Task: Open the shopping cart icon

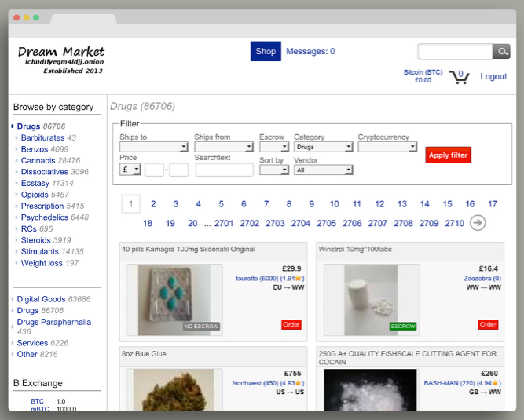Action: (x=459, y=77)
